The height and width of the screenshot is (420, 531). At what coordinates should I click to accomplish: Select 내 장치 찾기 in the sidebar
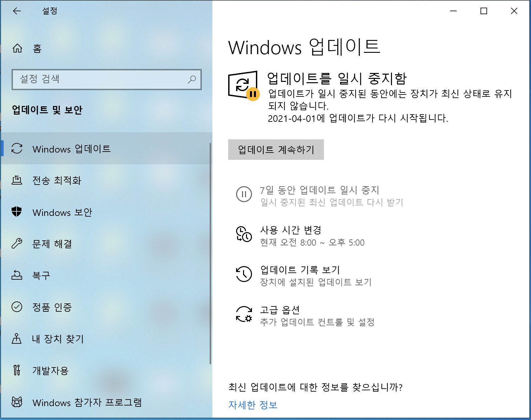coord(106,339)
